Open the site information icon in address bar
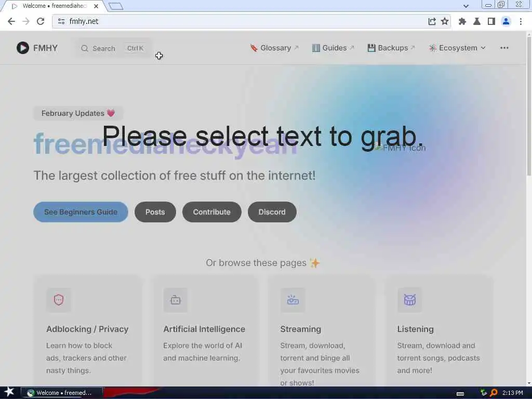This screenshot has height=399, width=532. coord(61,21)
